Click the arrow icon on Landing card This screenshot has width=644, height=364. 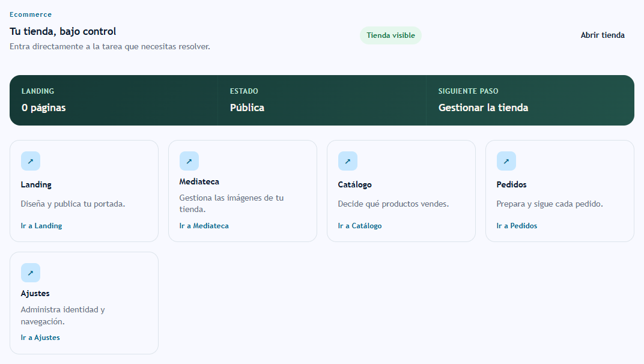31,161
